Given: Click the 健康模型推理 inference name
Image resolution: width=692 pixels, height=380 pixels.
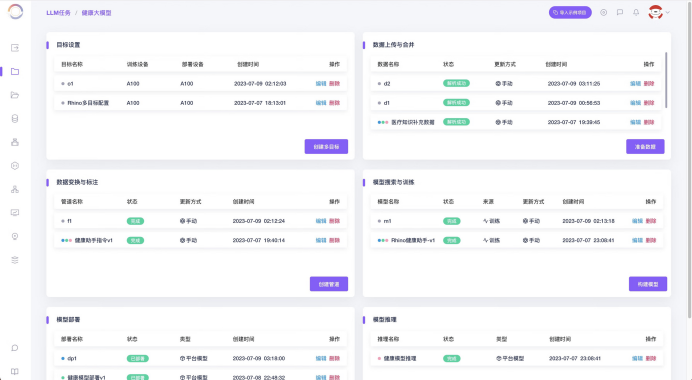Looking at the screenshot, I should [x=400, y=358].
